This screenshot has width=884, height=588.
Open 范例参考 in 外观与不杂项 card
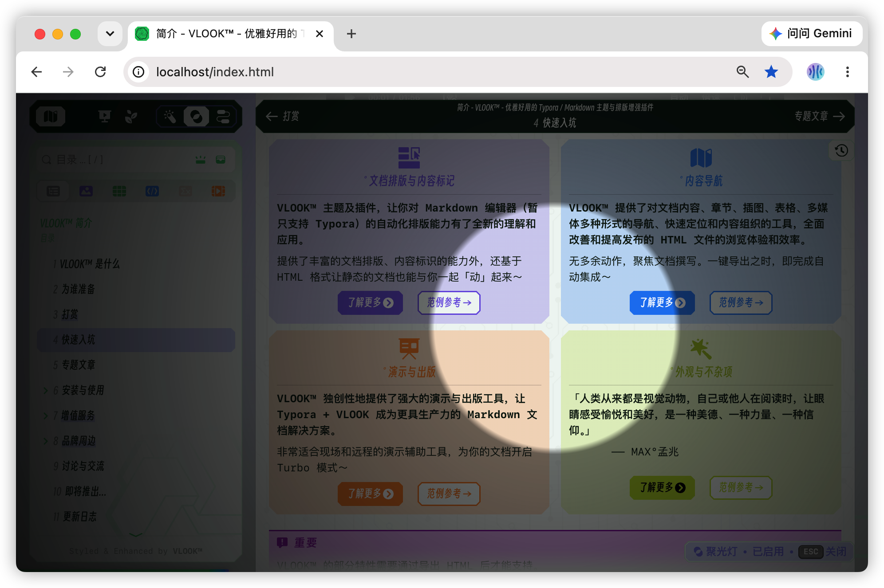[x=741, y=488]
